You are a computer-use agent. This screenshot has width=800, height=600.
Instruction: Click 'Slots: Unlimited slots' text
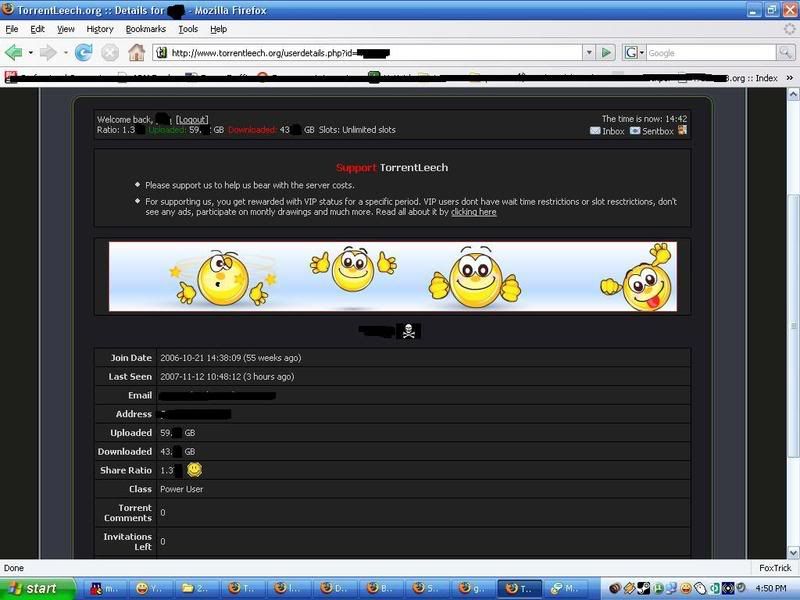click(357, 130)
